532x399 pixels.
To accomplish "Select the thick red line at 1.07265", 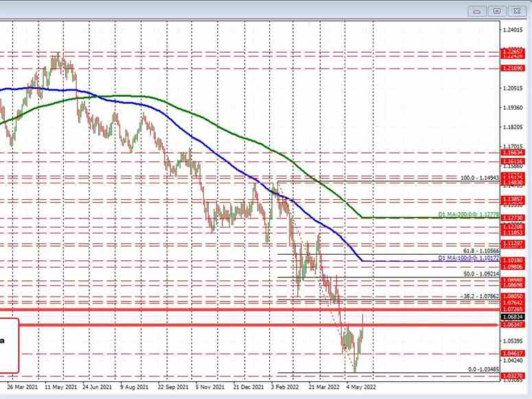I will 249,310.
